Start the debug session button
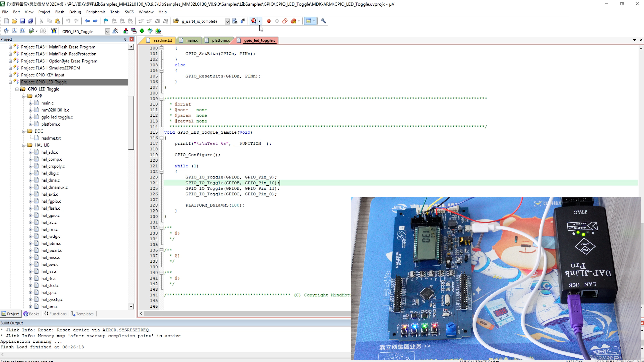The height and width of the screenshot is (362, 644). 254,21
